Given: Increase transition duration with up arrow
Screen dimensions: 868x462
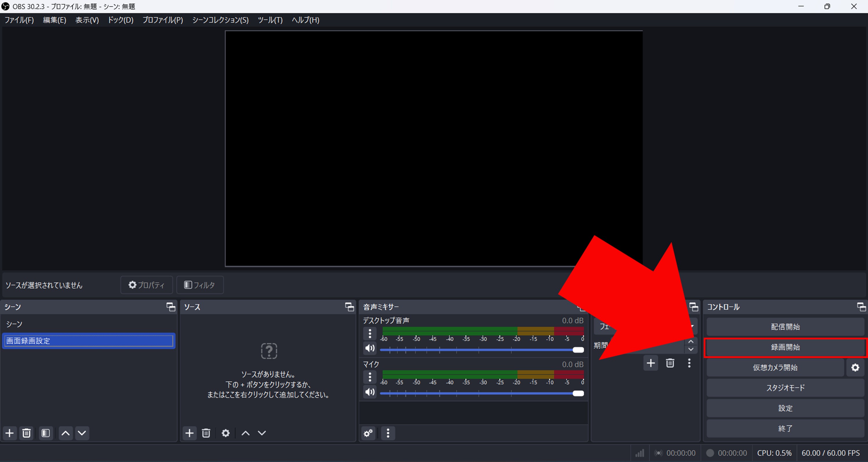Looking at the screenshot, I should point(691,342).
